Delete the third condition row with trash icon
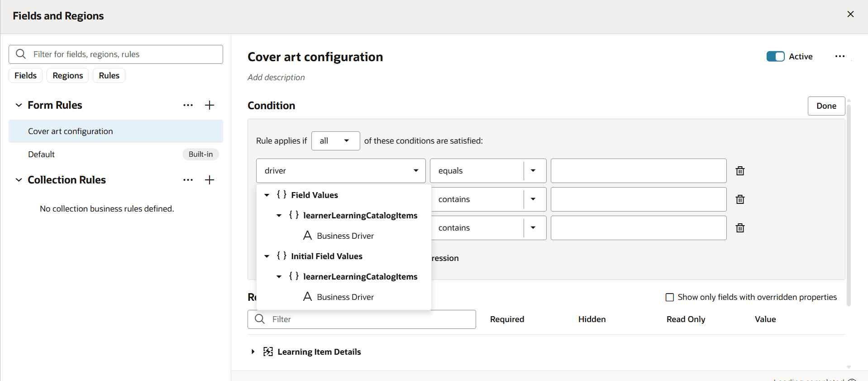The width and height of the screenshot is (868, 381). point(740,228)
